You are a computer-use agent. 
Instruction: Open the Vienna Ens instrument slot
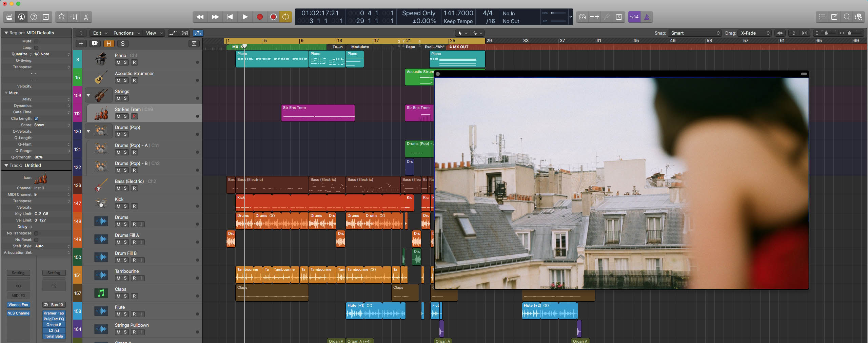[x=18, y=305]
